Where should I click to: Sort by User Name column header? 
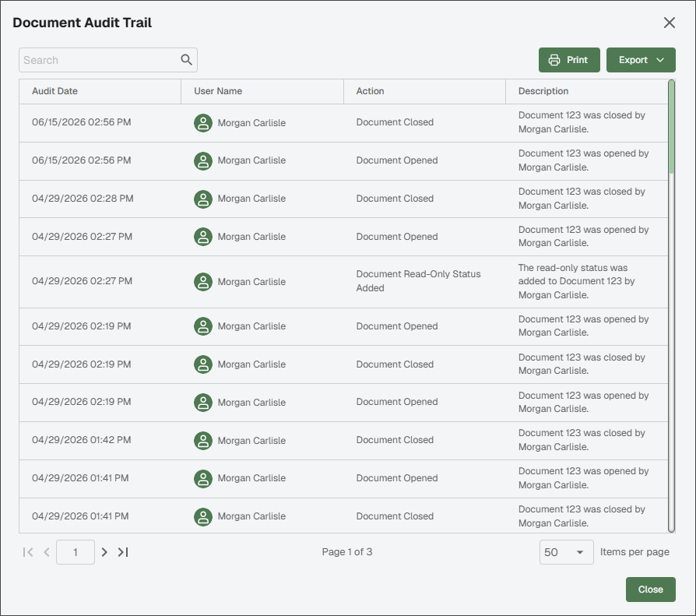click(x=262, y=91)
